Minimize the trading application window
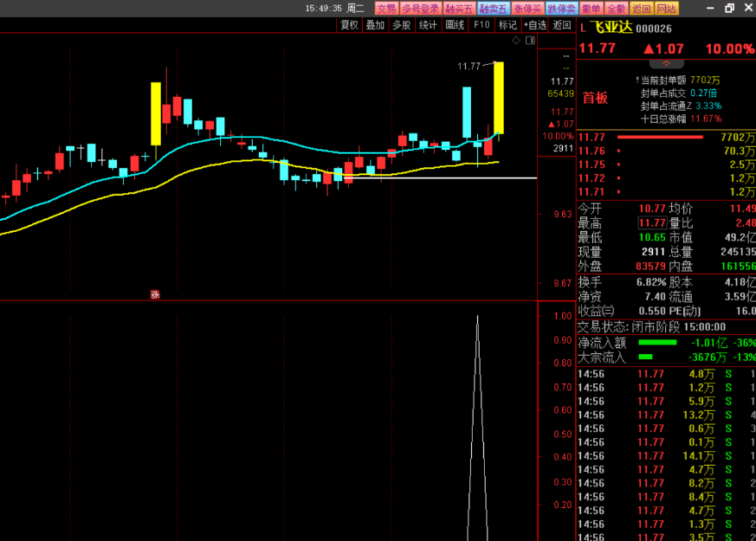The image size is (756, 541). coord(710,8)
